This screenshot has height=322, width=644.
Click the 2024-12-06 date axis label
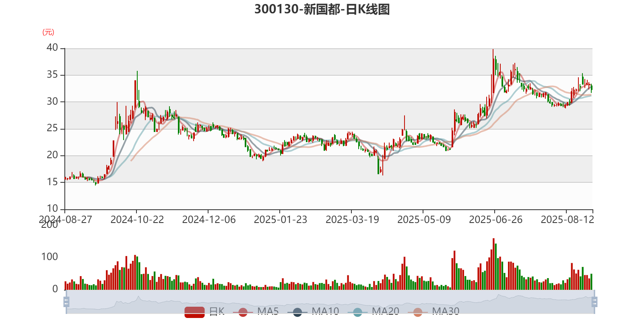tap(209, 220)
